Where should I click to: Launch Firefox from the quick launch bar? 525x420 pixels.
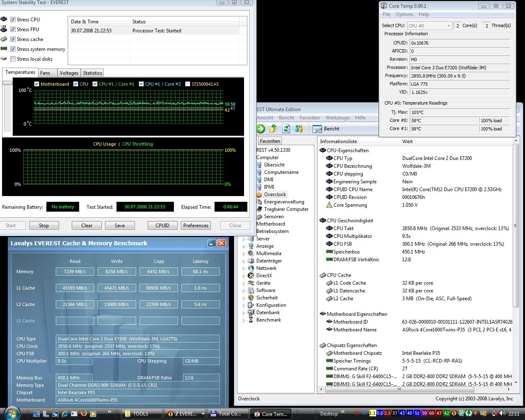click(x=84, y=413)
